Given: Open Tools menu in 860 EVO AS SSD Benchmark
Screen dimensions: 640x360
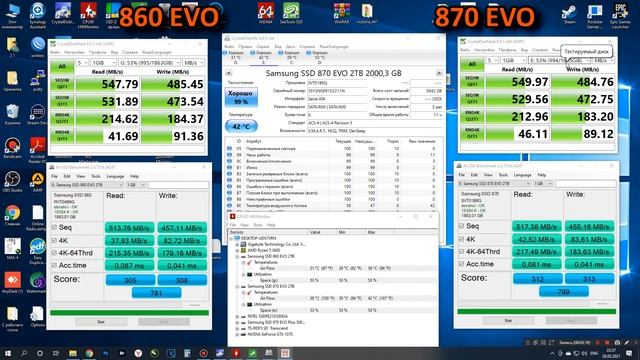Looking at the screenshot, I should click(96, 176).
